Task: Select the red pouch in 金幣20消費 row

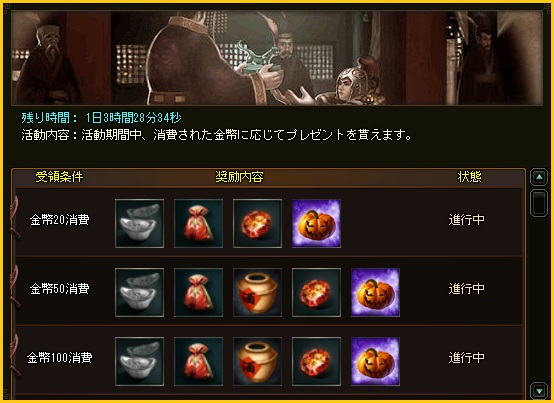Action: 198,223
